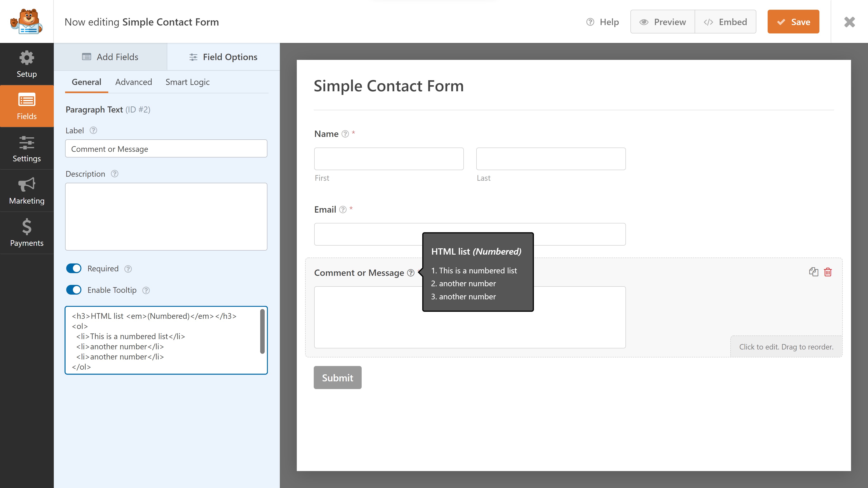Open the Settings sliders panel
The image size is (868, 488).
(27, 148)
